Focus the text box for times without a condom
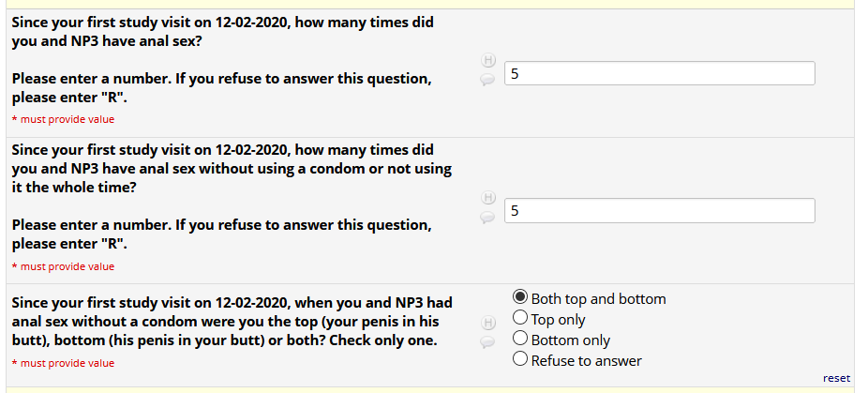Image resolution: width=868 pixels, height=393 pixels. [x=659, y=211]
